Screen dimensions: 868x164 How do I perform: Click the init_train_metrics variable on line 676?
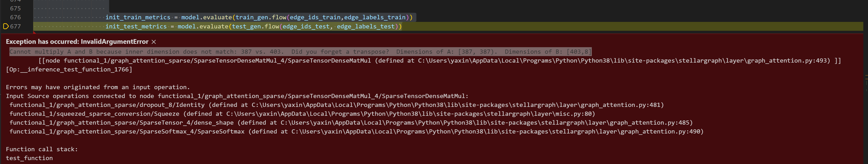[x=138, y=17]
